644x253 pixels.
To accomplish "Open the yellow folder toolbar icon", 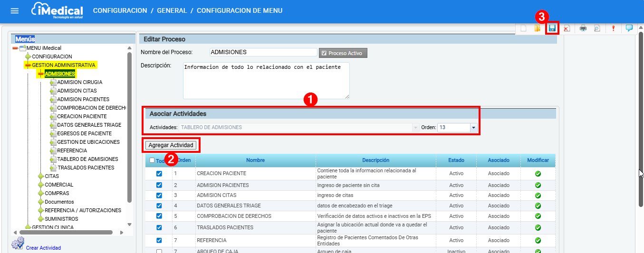I will point(538,28).
